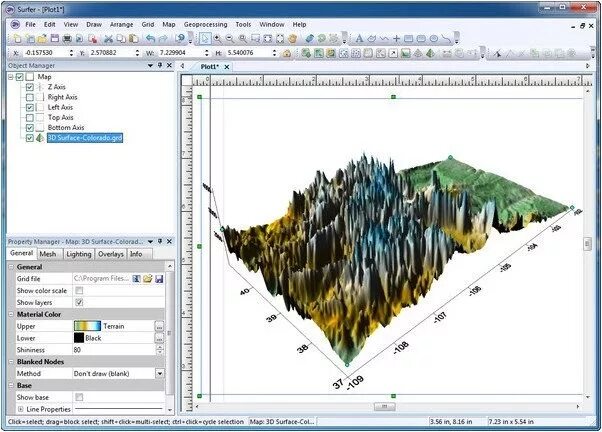Select the Rounded Rectangle drawing tool
Viewport: 602px width, 432px height.
(421, 38)
